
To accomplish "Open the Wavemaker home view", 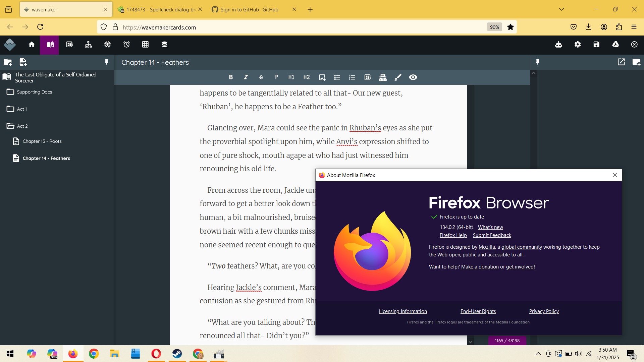I will (x=32, y=45).
